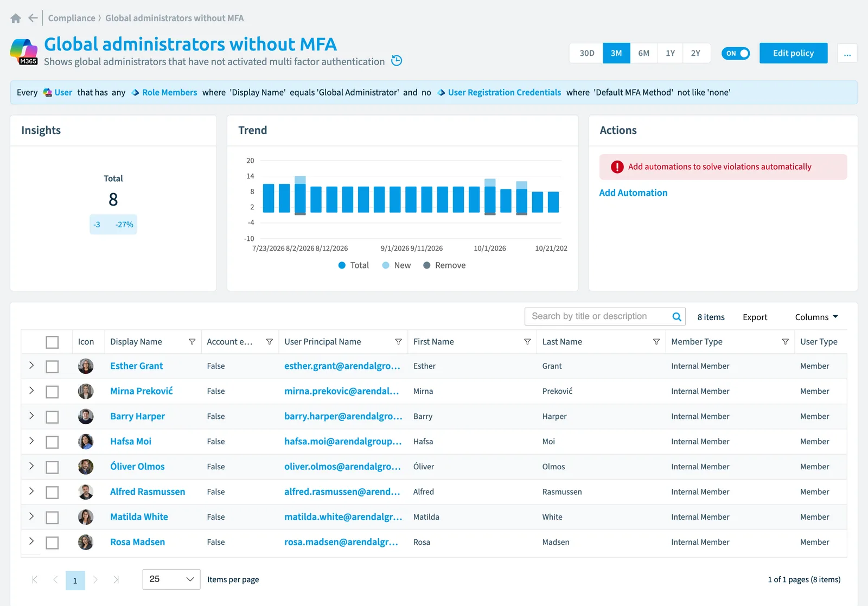Go to the home page icon
The image size is (868, 606).
16,18
